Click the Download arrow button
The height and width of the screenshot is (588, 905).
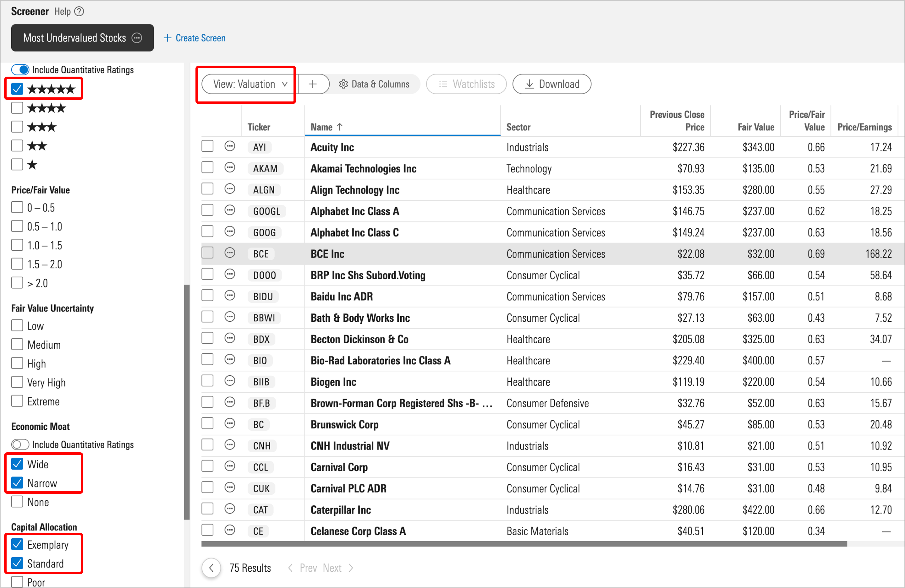click(x=552, y=84)
